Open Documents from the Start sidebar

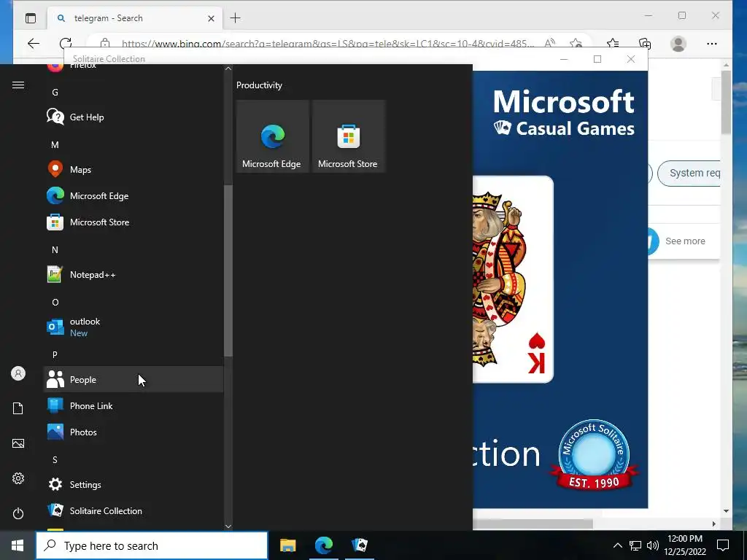[18, 408]
